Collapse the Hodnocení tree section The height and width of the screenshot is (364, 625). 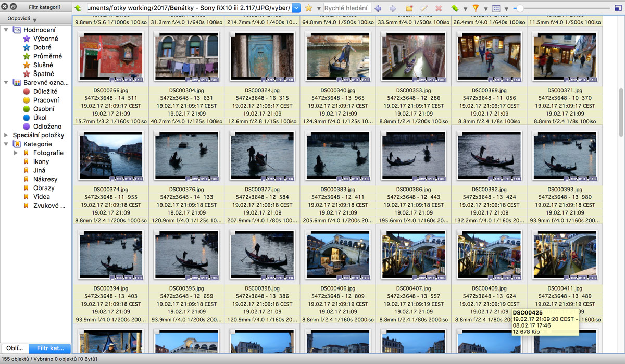coord(6,30)
